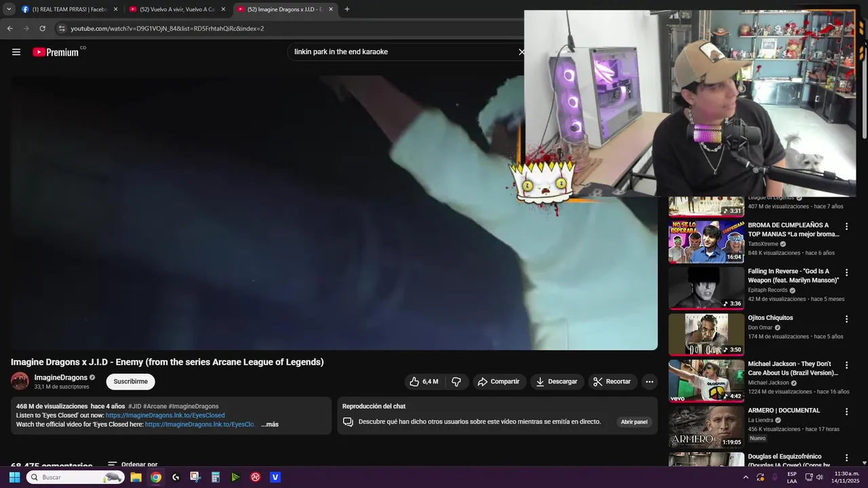Open the chat replay with Abrir panel
The width and height of the screenshot is (868, 488).
click(x=634, y=422)
